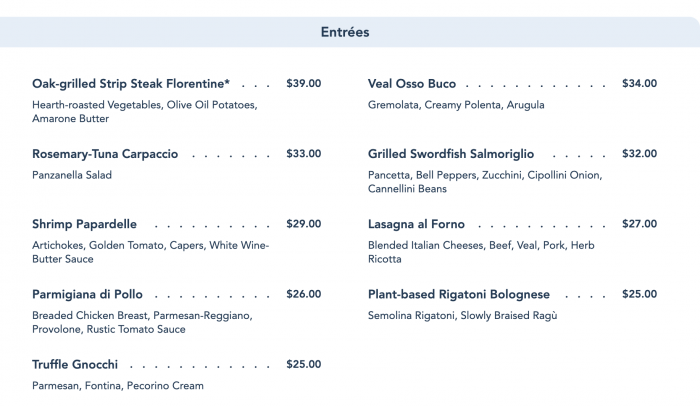Click Parmesan, Fontina, Pecorino Cream description
The width and height of the screenshot is (700, 406).
(117, 386)
